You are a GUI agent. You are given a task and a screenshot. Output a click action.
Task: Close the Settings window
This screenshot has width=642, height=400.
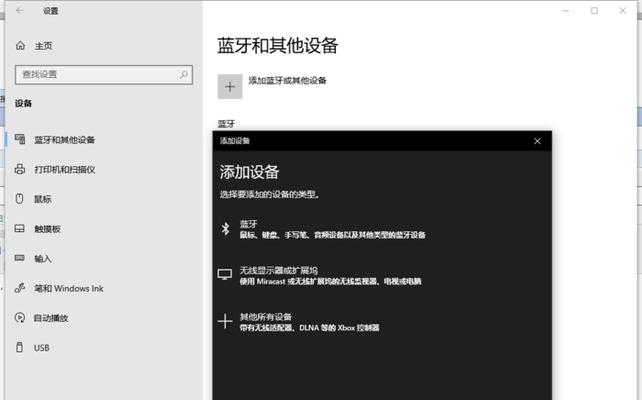[622, 11]
